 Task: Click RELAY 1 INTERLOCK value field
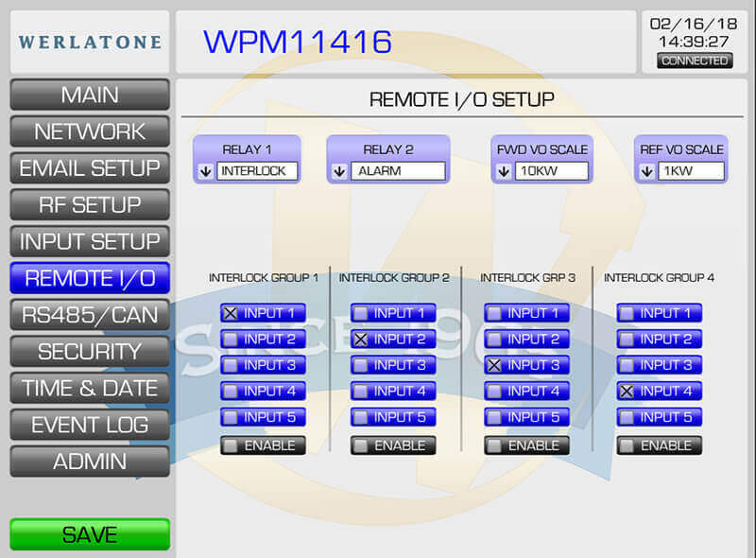coord(257,171)
